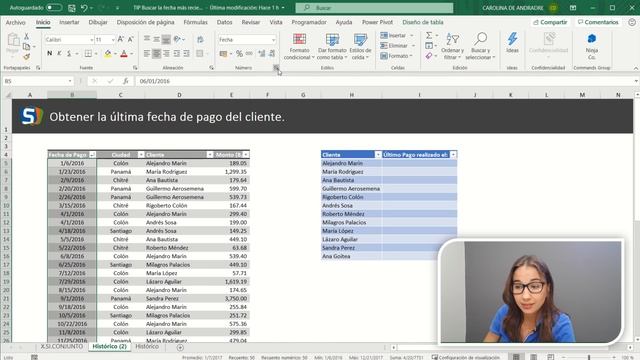Click the Buscar search box
Viewport: 640px width, 360px height.
point(374,8)
